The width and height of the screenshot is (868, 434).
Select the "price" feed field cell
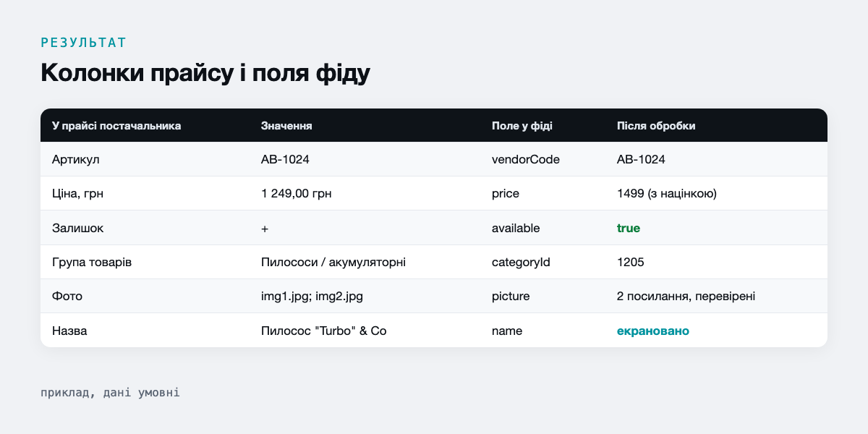point(506,194)
